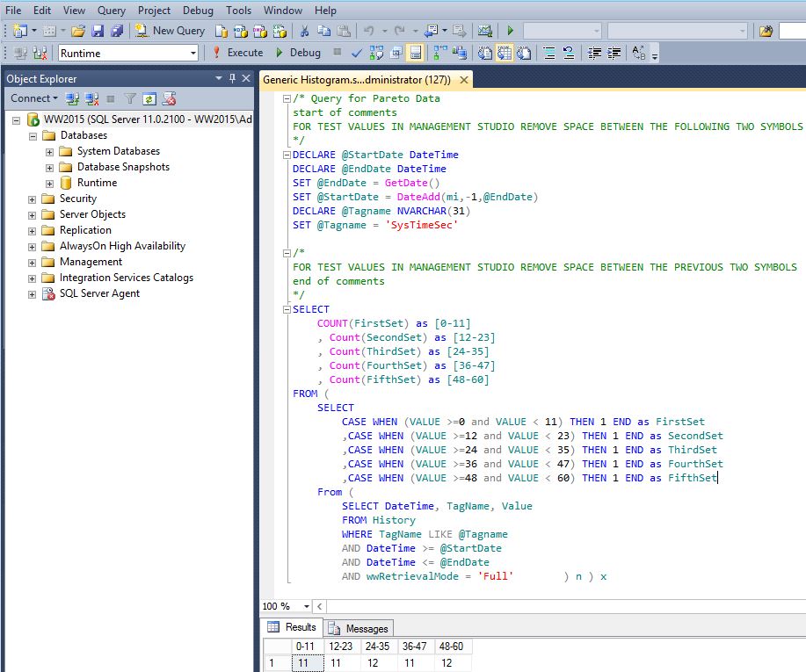Open the Query menu
This screenshot has width=806, height=672.
pos(112,11)
